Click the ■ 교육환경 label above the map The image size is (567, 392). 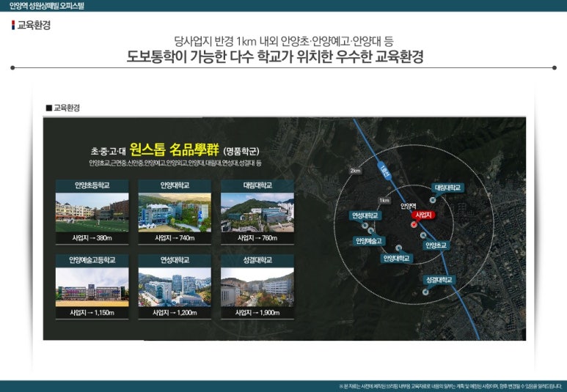pyautogui.click(x=63, y=108)
